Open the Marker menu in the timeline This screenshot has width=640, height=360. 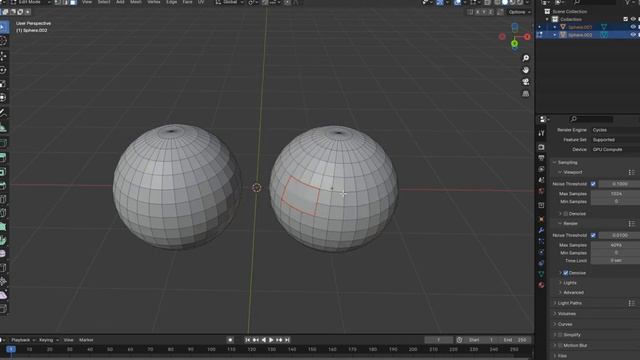(x=86, y=340)
